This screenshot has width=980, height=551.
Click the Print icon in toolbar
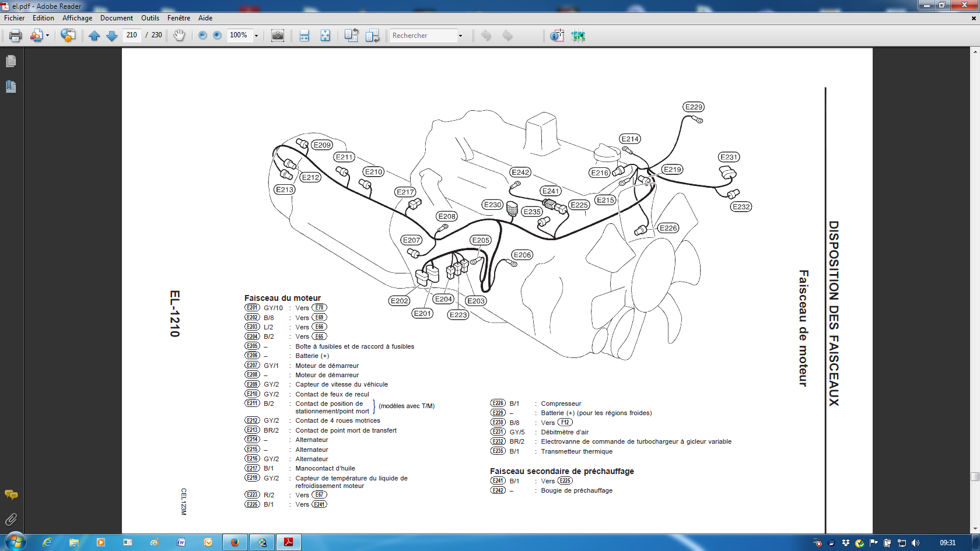point(16,36)
